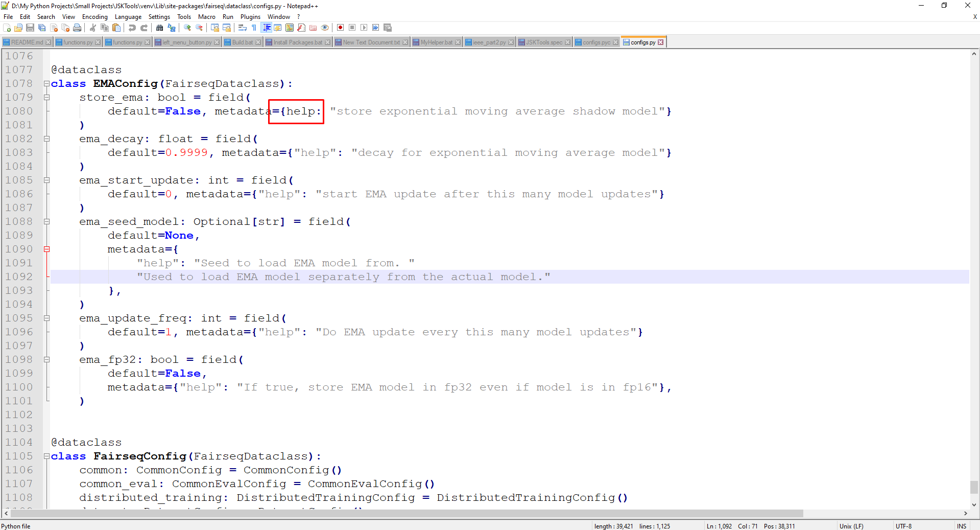The height and width of the screenshot is (530, 980).
Task: Open the Macro menu
Action: [x=207, y=16]
